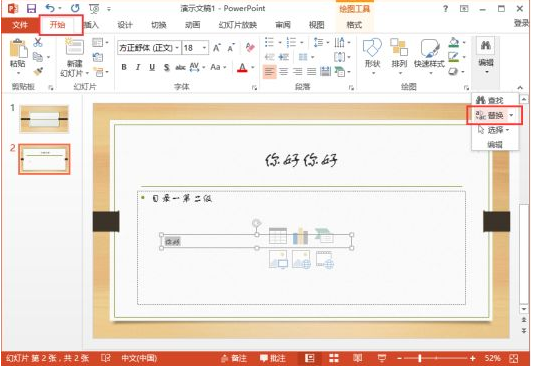Click the Notes button in status bar

point(234,358)
